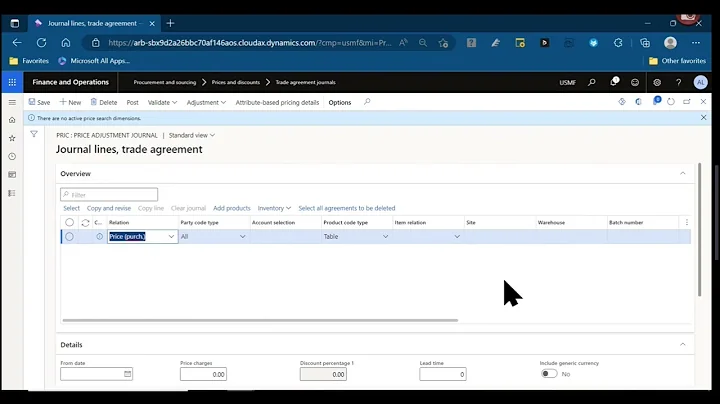Screen dimensions: 720x404
Task: Open Attribute-based pricing details
Action: click(x=277, y=102)
